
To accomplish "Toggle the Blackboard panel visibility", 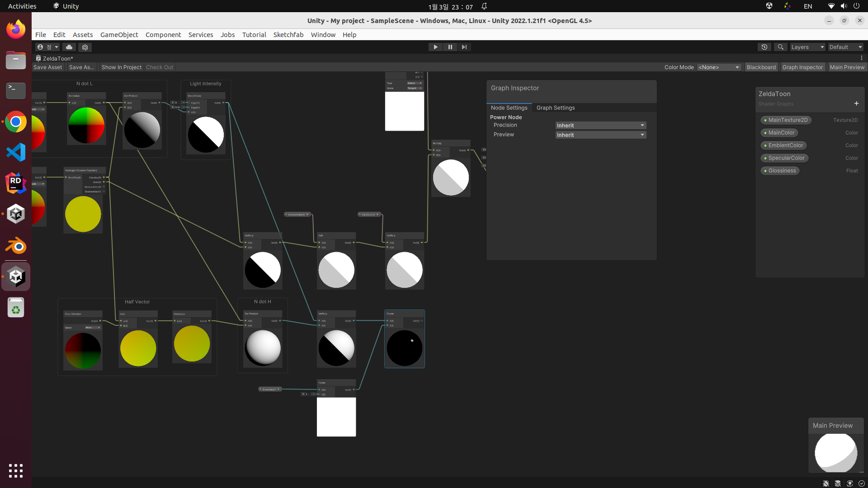I will [761, 67].
